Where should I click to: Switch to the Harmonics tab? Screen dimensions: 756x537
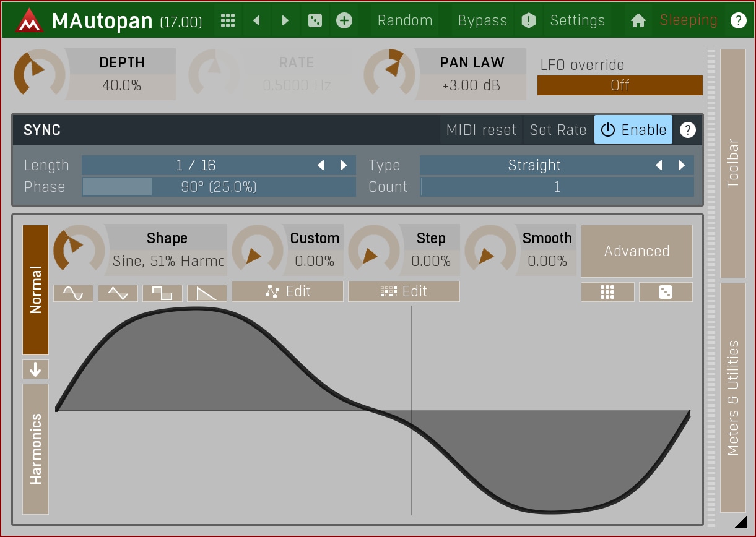36,449
